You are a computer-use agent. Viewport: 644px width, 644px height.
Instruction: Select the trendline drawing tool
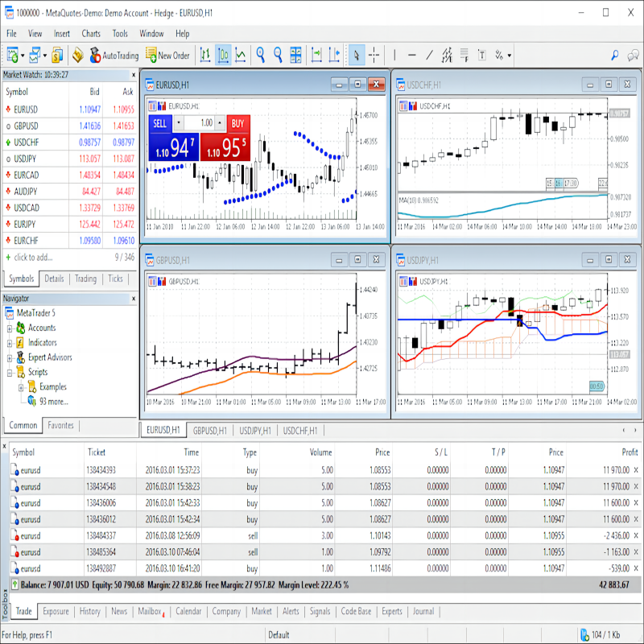[430, 55]
